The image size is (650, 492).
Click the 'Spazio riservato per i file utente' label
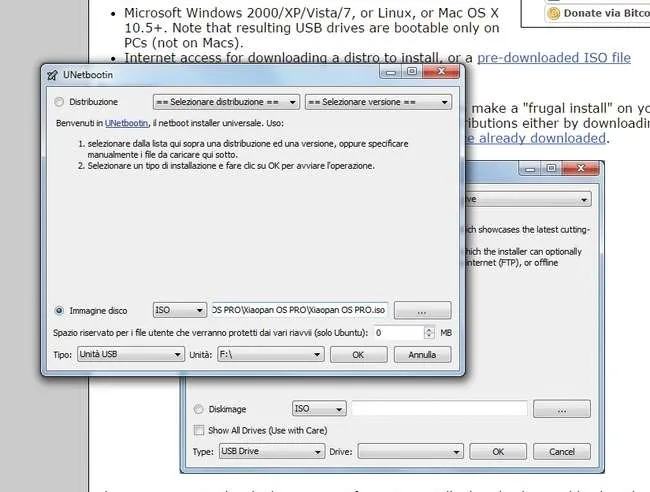coord(210,333)
